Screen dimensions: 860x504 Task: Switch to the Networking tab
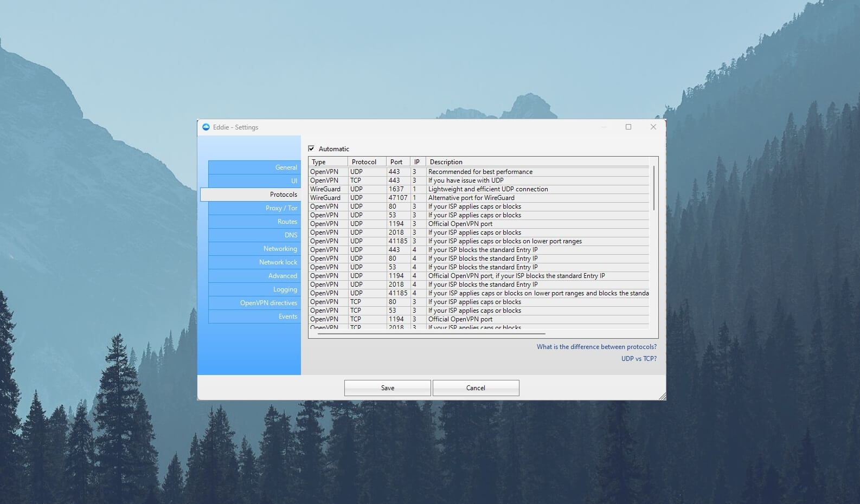[x=254, y=249]
